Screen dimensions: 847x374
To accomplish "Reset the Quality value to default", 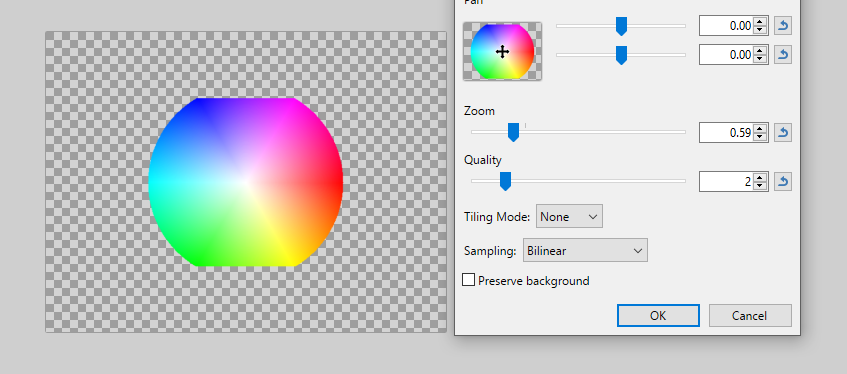I will pyautogui.click(x=783, y=182).
